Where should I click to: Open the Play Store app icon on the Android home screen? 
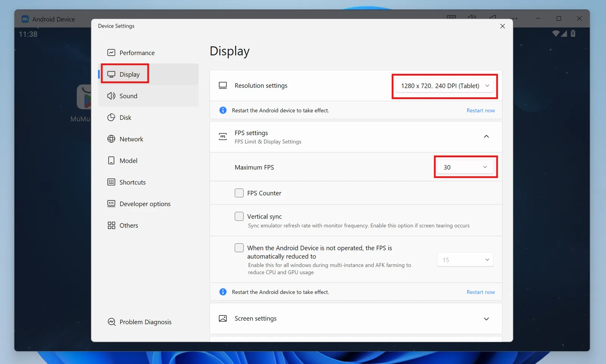(84, 97)
